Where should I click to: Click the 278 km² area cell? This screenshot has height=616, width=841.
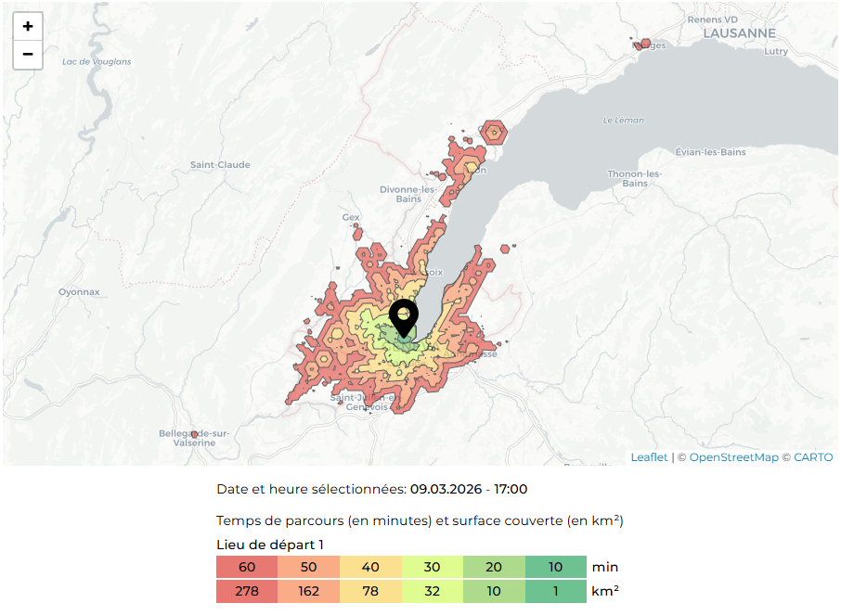(x=247, y=591)
